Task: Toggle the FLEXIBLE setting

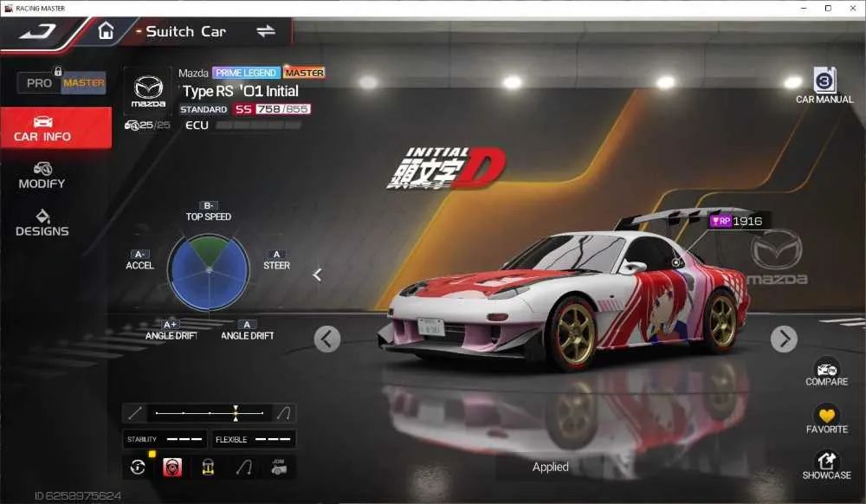Action: coord(253,439)
